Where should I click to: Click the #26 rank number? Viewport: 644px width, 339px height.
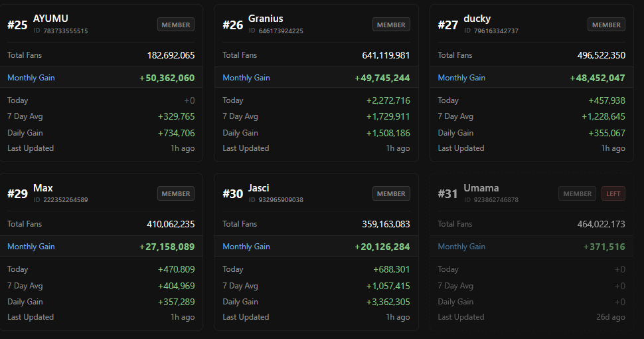pos(233,25)
